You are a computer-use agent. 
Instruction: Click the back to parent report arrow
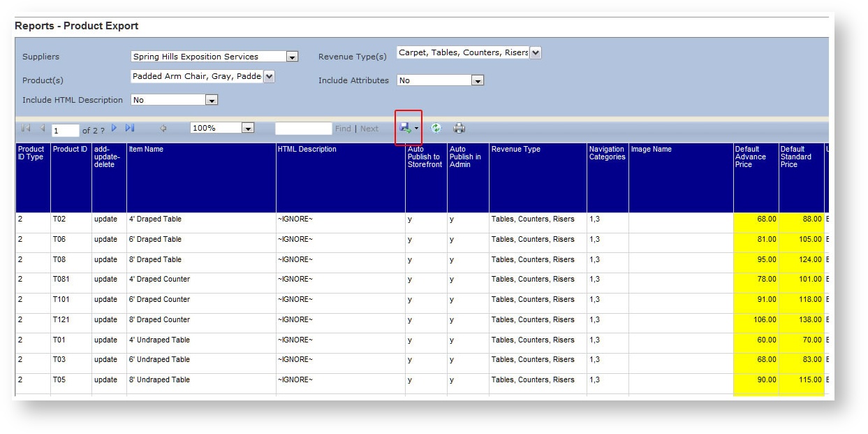[162, 128]
